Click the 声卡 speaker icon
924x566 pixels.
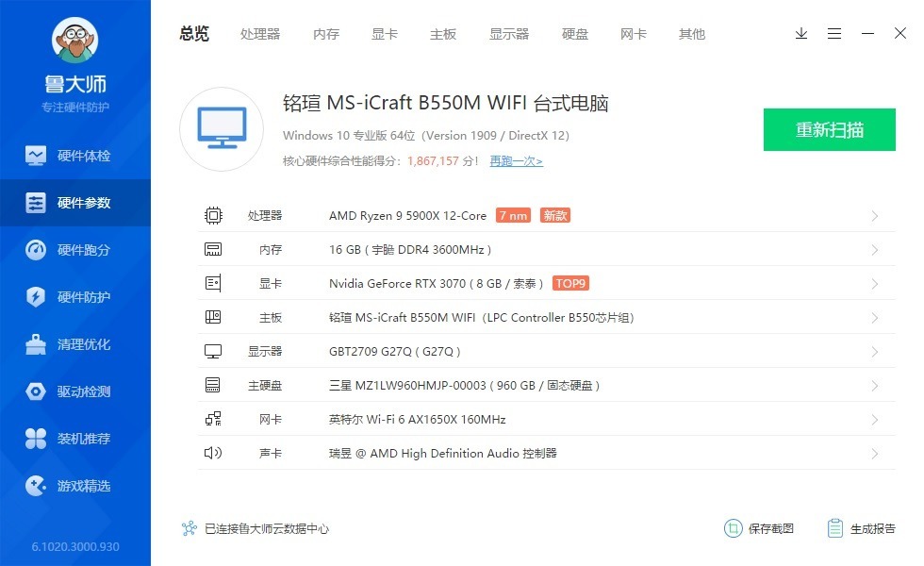[x=213, y=453]
